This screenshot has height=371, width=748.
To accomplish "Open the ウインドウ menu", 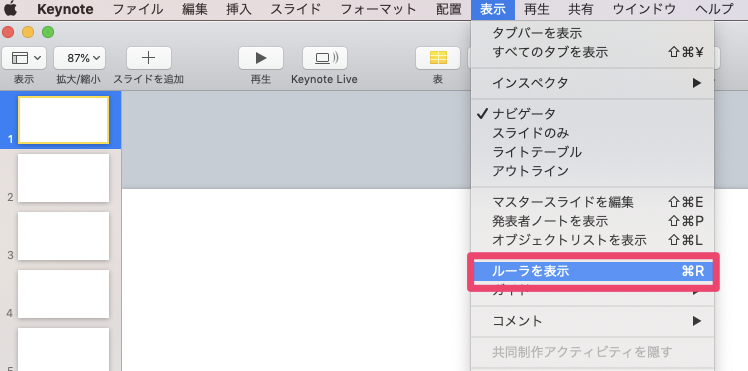I will tap(644, 9).
